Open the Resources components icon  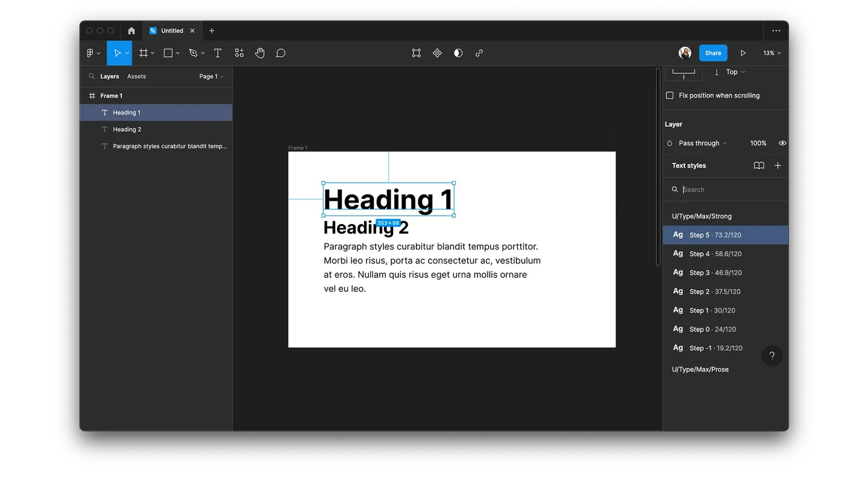pos(239,53)
